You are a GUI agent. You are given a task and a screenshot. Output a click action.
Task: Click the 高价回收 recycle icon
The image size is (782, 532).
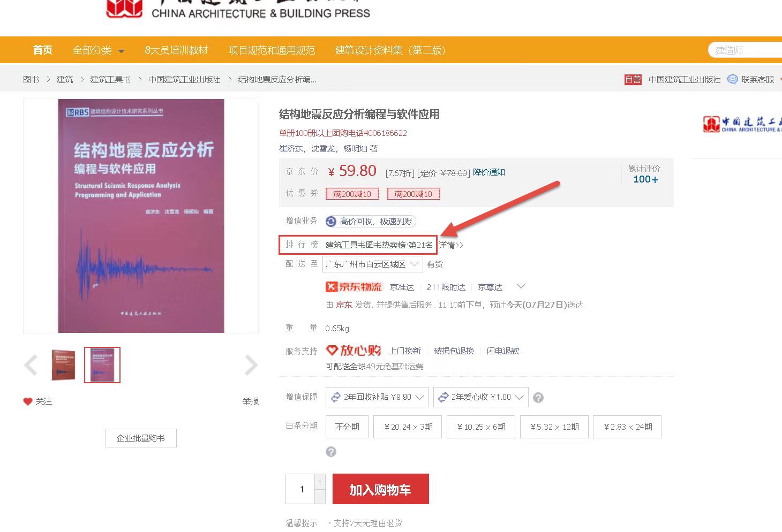[331, 221]
